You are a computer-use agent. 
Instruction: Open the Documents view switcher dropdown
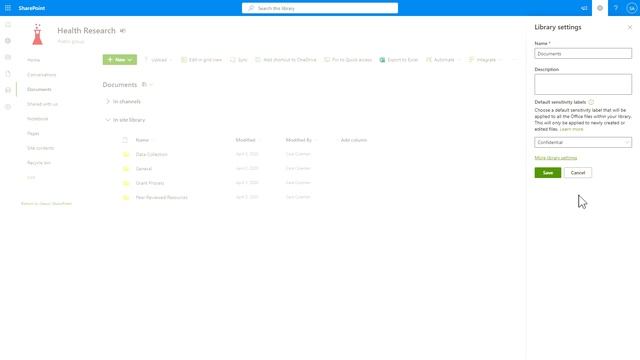147,84
